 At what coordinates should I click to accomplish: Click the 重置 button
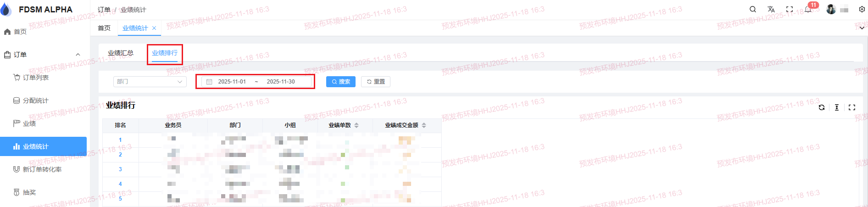pyautogui.click(x=376, y=82)
